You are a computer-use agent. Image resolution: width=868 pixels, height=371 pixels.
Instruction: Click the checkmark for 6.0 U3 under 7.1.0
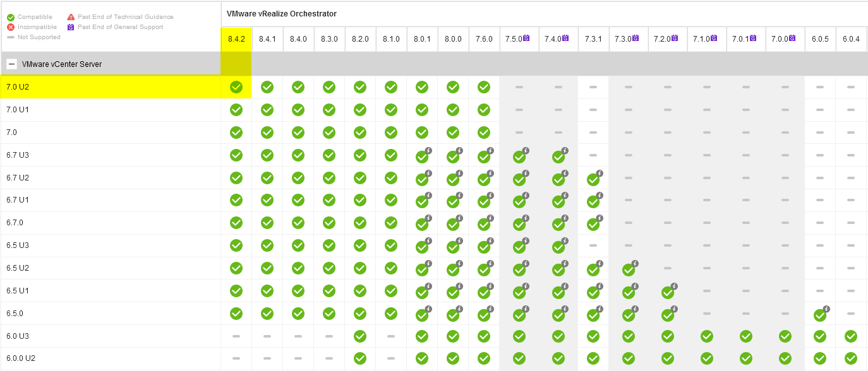click(x=707, y=336)
